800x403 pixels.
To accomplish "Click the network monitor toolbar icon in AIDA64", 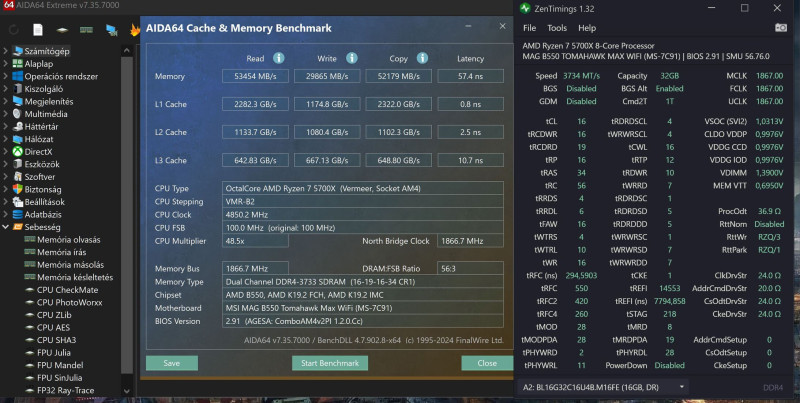I will [x=111, y=30].
